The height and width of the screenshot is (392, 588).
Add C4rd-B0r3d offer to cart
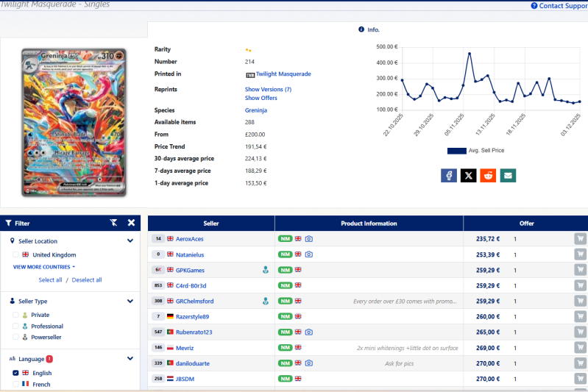(580, 285)
